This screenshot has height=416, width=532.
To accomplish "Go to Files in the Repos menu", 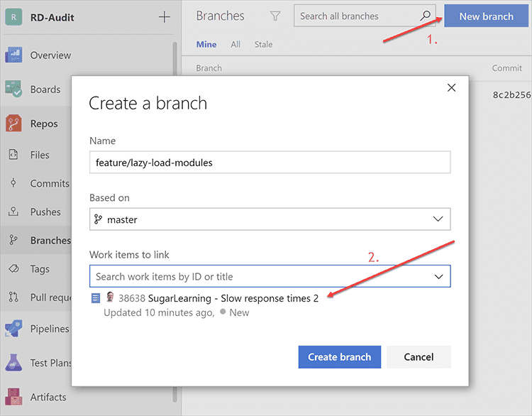I will tap(40, 155).
